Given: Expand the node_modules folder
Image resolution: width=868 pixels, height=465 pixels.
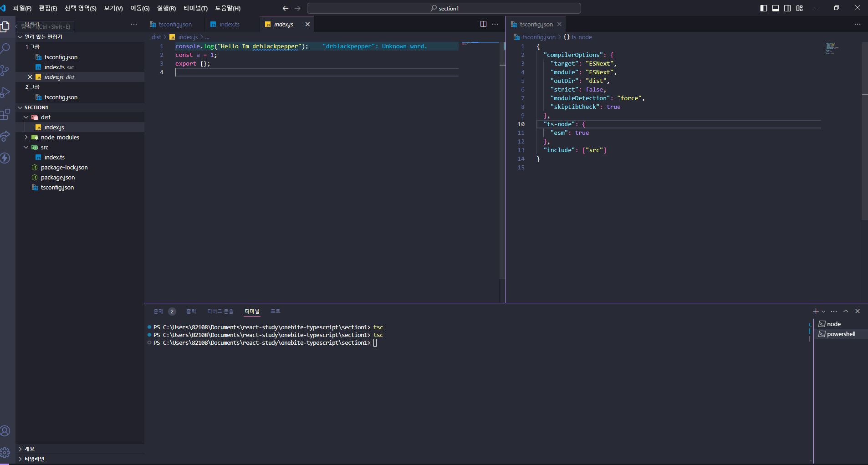Looking at the screenshot, I should click(x=60, y=137).
